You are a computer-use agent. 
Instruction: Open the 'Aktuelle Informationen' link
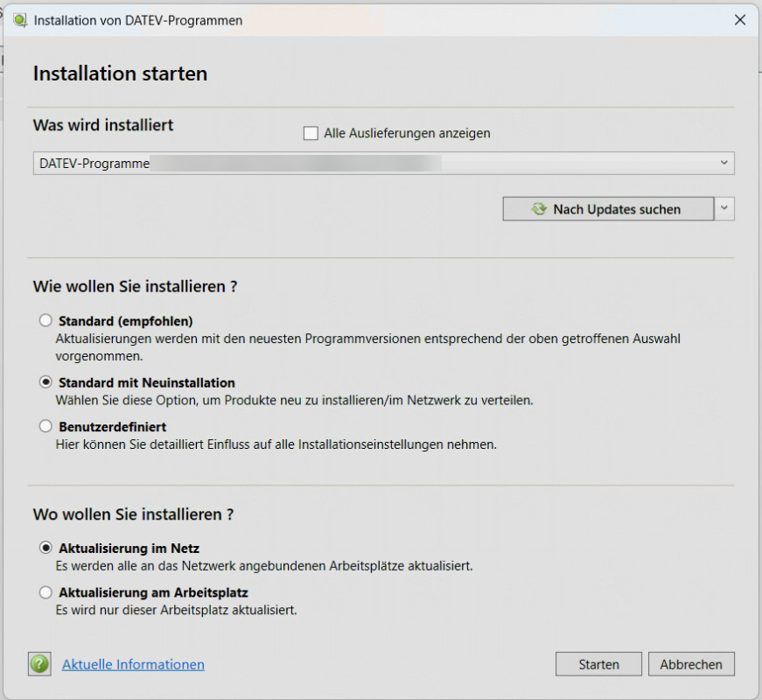pyautogui.click(x=133, y=664)
